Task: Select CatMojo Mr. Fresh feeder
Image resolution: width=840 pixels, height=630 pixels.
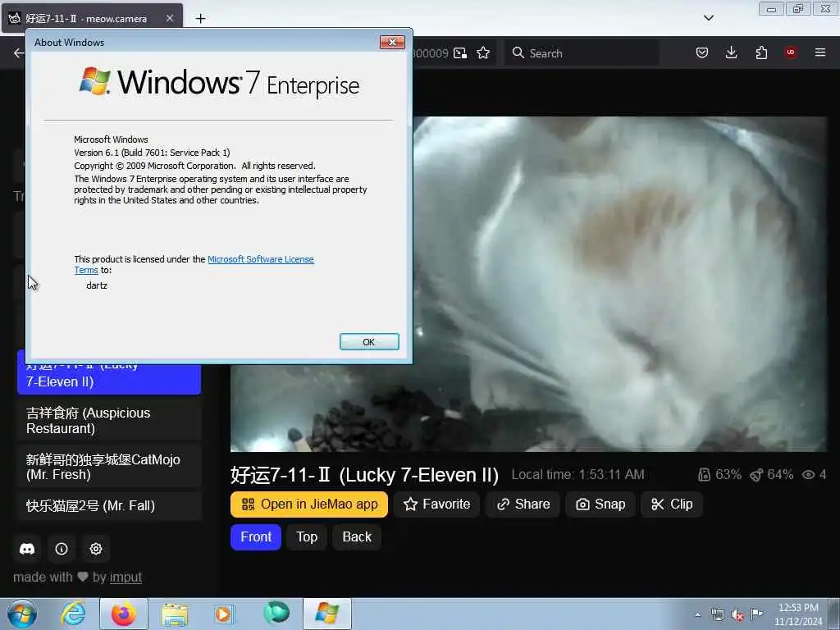Action: (x=109, y=467)
